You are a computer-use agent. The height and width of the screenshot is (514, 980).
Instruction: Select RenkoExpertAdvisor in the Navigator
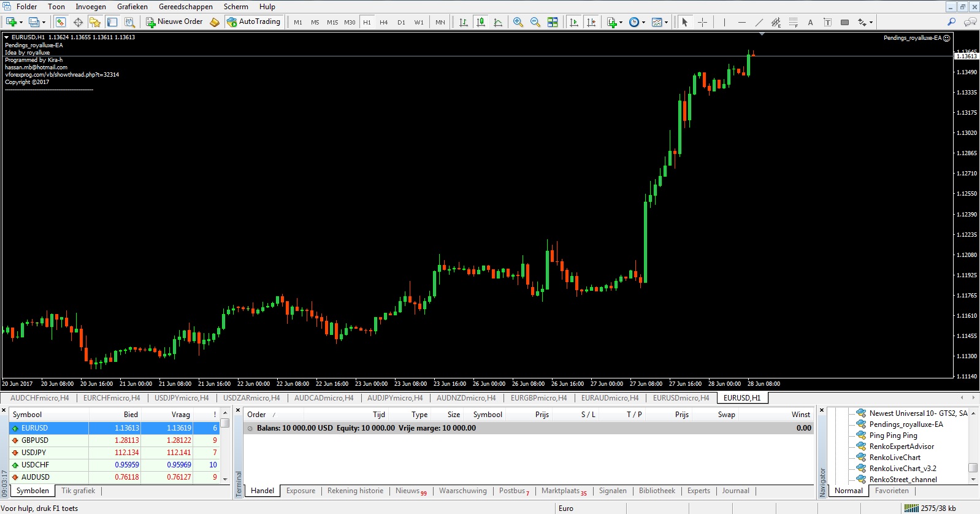point(902,447)
